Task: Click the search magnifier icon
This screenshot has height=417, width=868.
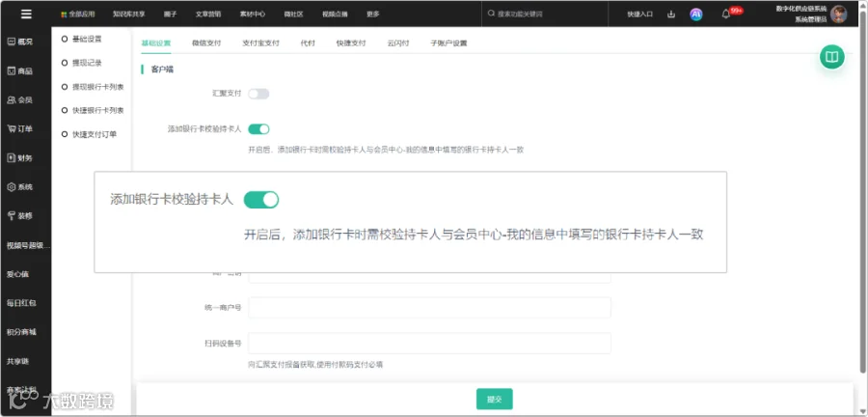Action: pos(491,14)
